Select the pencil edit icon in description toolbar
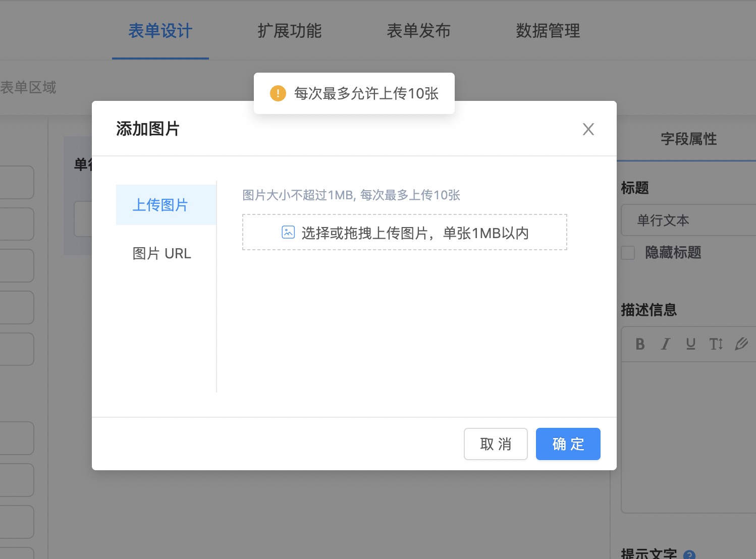The width and height of the screenshot is (756, 559). 741,344
